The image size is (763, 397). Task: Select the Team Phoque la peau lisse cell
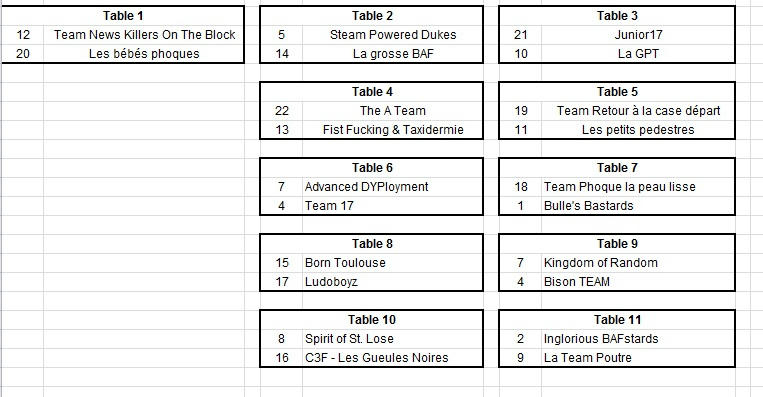coord(638,186)
